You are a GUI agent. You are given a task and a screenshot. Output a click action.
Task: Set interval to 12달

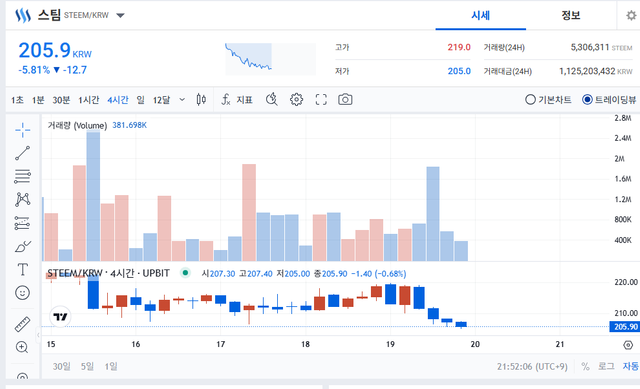(x=161, y=100)
